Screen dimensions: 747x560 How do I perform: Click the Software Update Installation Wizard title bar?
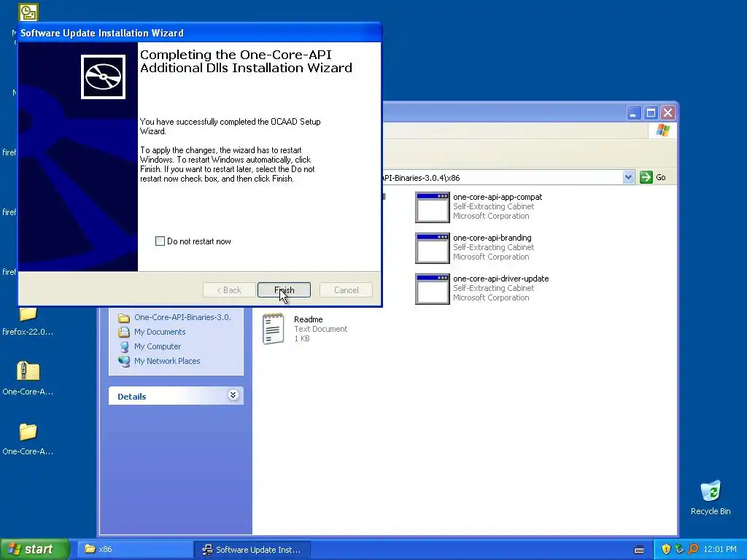[x=200, y=33]
